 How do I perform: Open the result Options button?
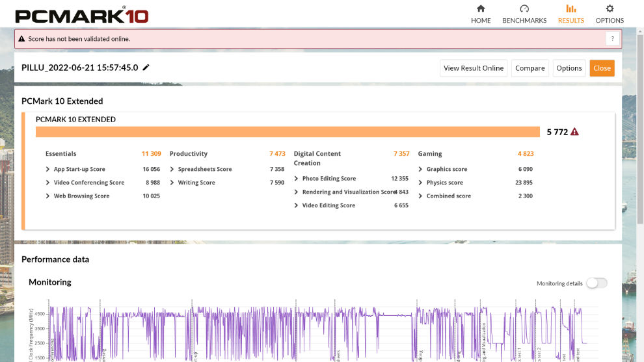click(569, 68)
